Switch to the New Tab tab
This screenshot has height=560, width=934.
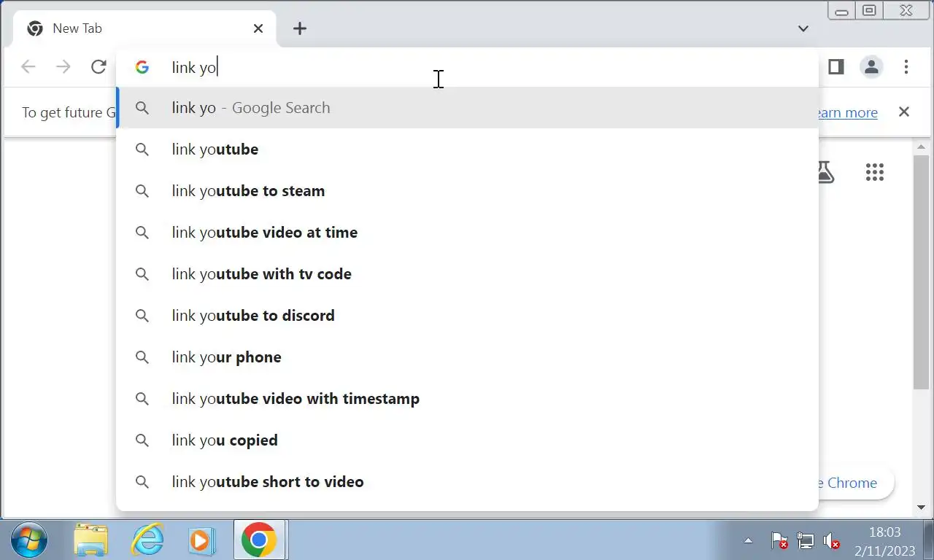[x=144, y=28]
